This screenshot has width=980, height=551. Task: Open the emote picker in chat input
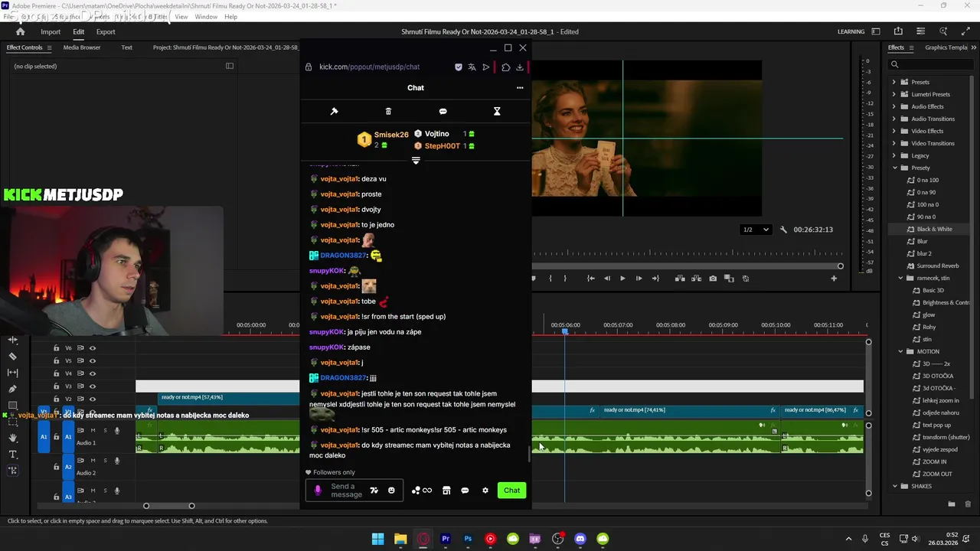coord(391,491)
